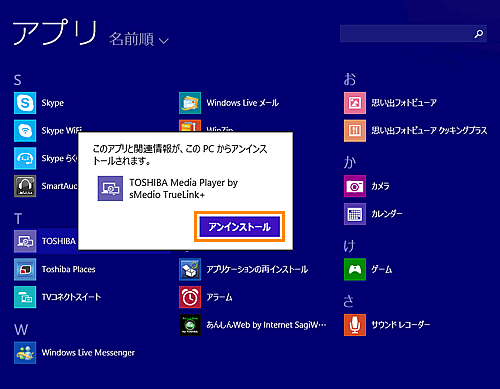Click the Skype headset support icon

click(25, 158)
